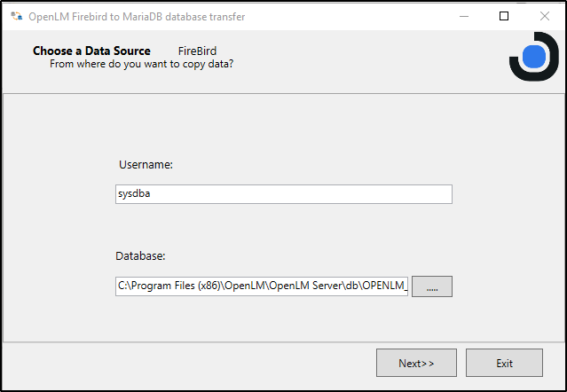Click the 'Choose a Data Source' heading
567x392 pixels.
[x=91, y=51]
